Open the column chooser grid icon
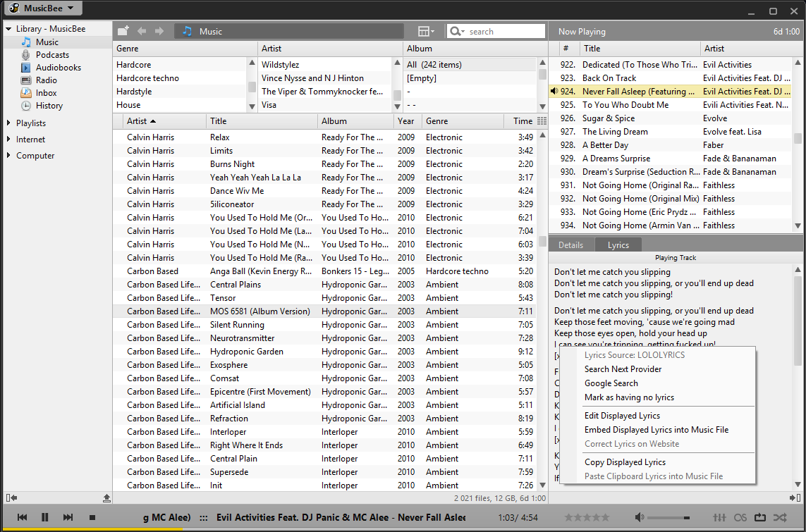 542,121
